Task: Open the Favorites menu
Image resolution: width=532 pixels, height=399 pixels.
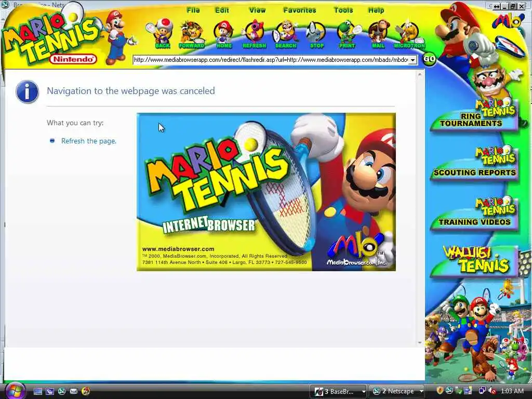Action: coord(300,10)
